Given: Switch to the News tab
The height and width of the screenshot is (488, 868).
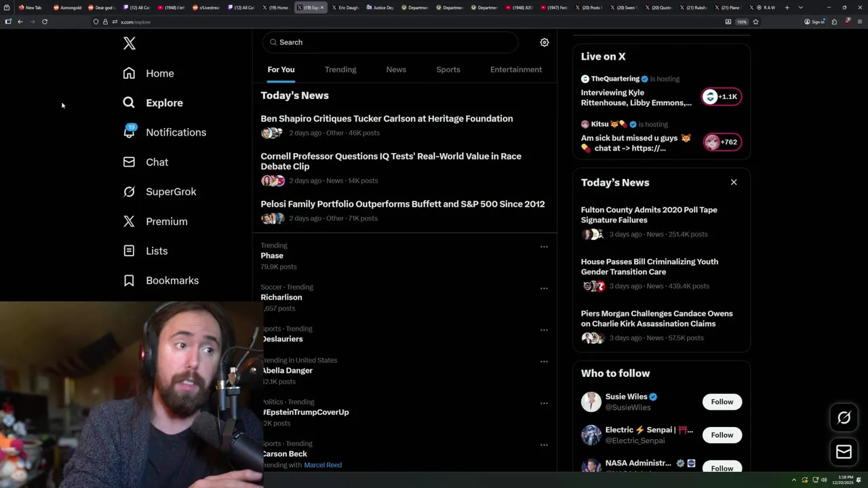Looking at the screenshot, I should [396, 70].
